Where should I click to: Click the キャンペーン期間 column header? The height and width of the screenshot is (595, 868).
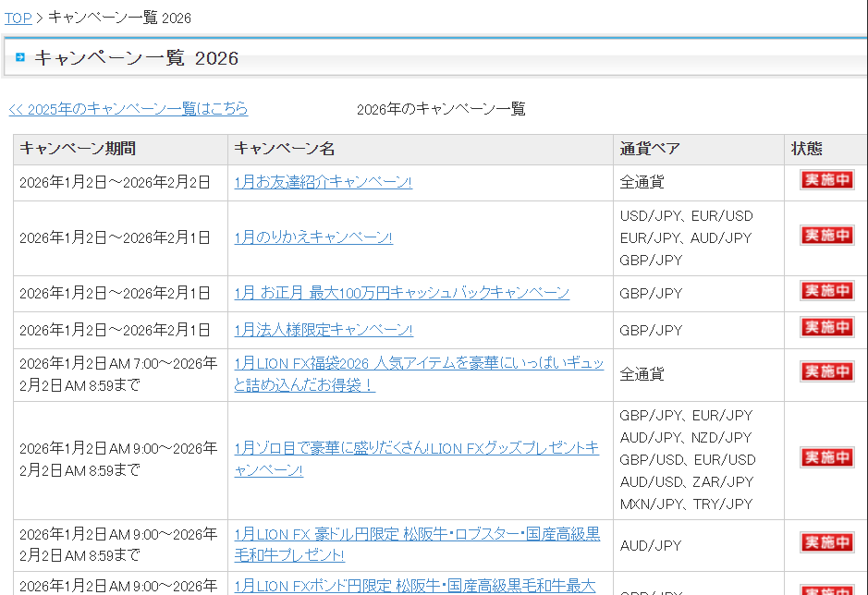78,149
